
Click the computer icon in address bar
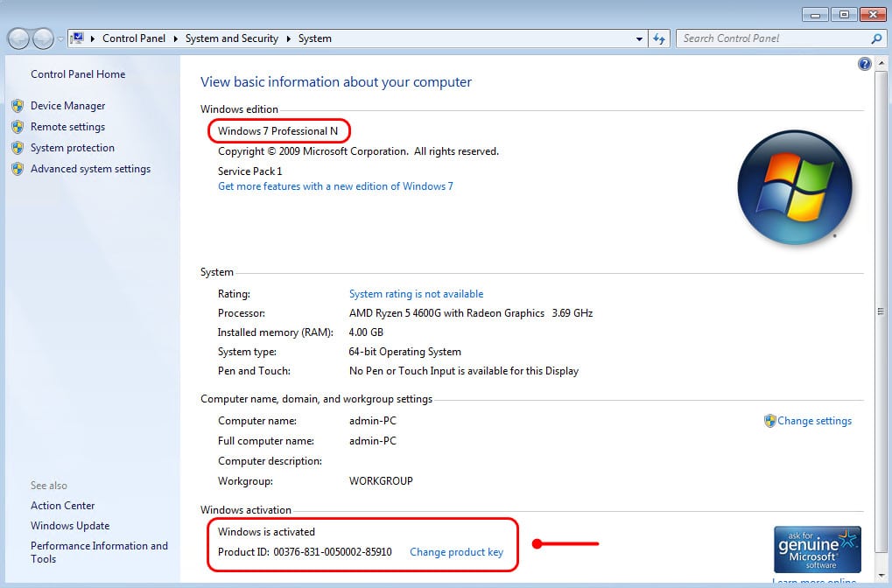pos(77,38)
